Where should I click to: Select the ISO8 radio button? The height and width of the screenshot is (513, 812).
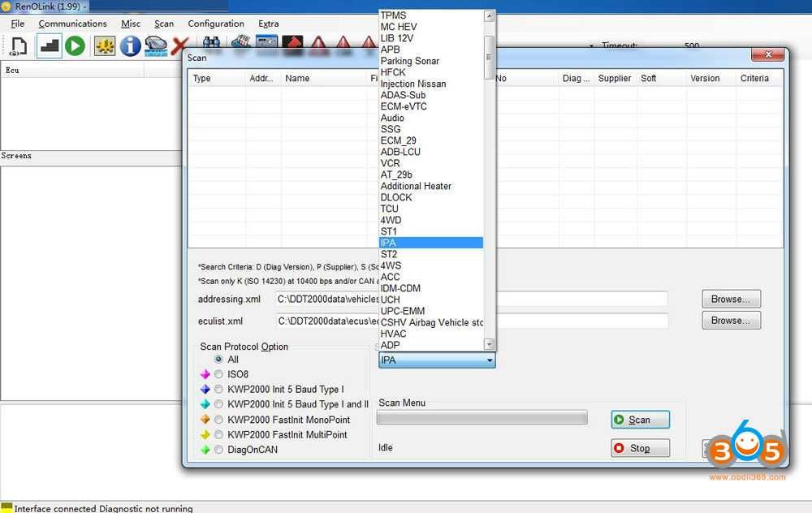(218, 374)
